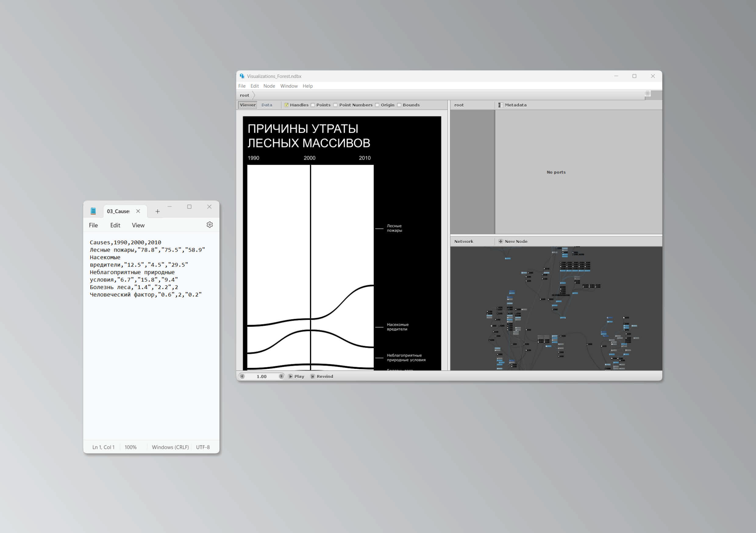Open Notepad settings gear
756x533 pixels.
(209, 225)
